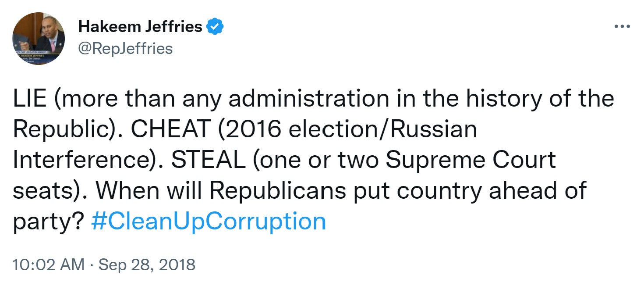This screenshot has height=286, width=644.
Task: Click the Sep 28, 2018 date
Action: point(147,265)
